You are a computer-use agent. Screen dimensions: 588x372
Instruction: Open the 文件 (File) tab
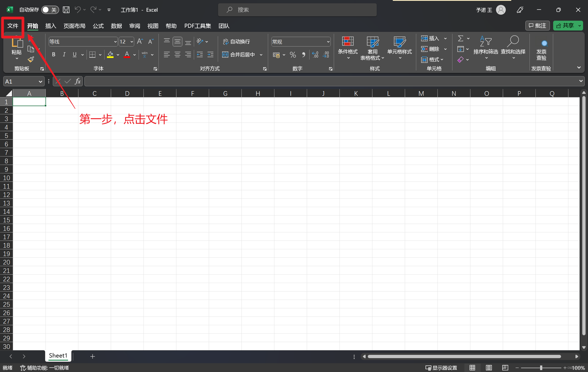[x=13, y=26]
